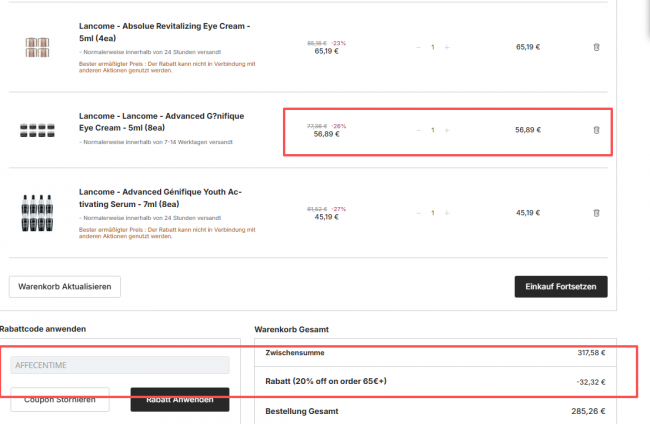Click the Coupon Stornieren button

click(60, 400)
